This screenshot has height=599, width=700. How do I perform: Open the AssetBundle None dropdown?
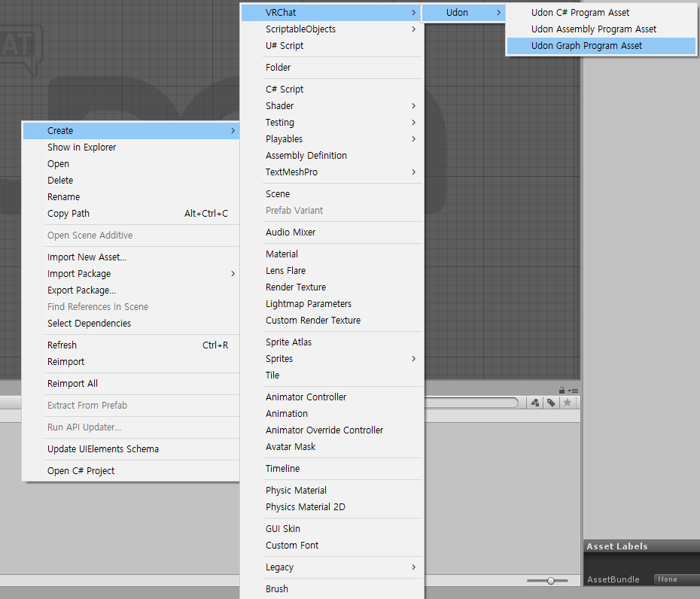click(677, 579)
